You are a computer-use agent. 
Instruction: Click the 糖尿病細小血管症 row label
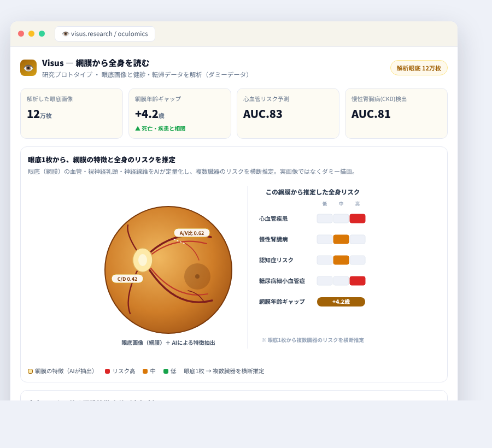pos(282,281)
